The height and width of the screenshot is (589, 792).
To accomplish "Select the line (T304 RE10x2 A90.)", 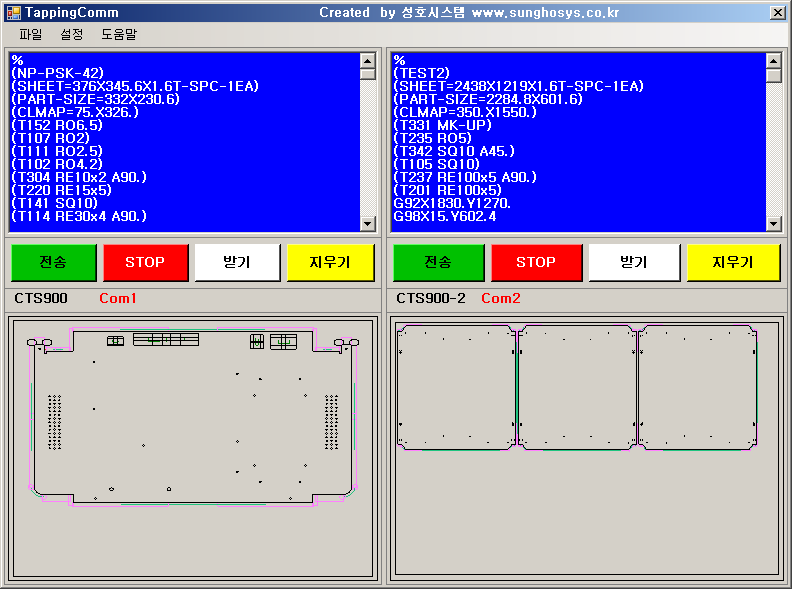I will [79, 177].
